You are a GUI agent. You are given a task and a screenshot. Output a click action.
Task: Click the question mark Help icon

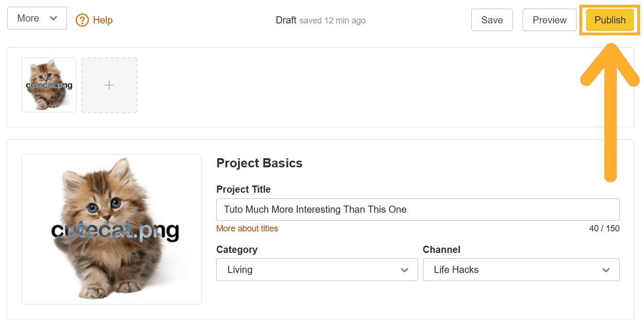(82, 20)
